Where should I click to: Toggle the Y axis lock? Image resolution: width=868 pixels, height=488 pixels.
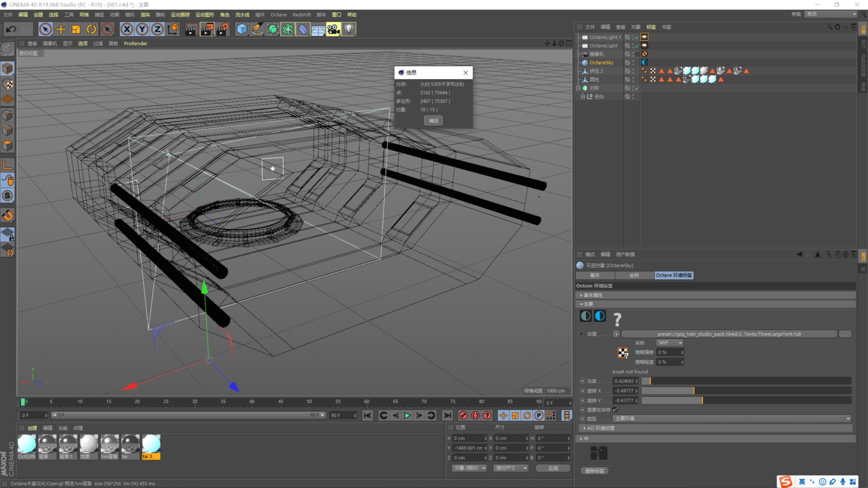(142, 29)
